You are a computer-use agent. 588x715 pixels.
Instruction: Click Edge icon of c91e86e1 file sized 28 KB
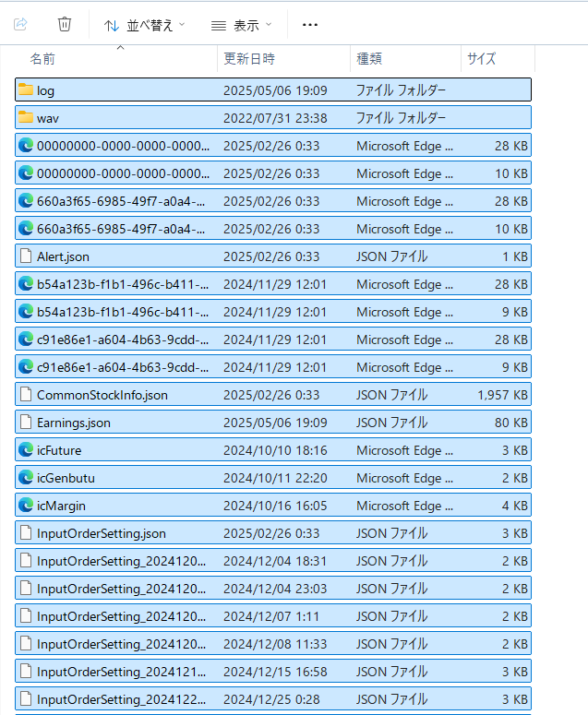[26, 340]
